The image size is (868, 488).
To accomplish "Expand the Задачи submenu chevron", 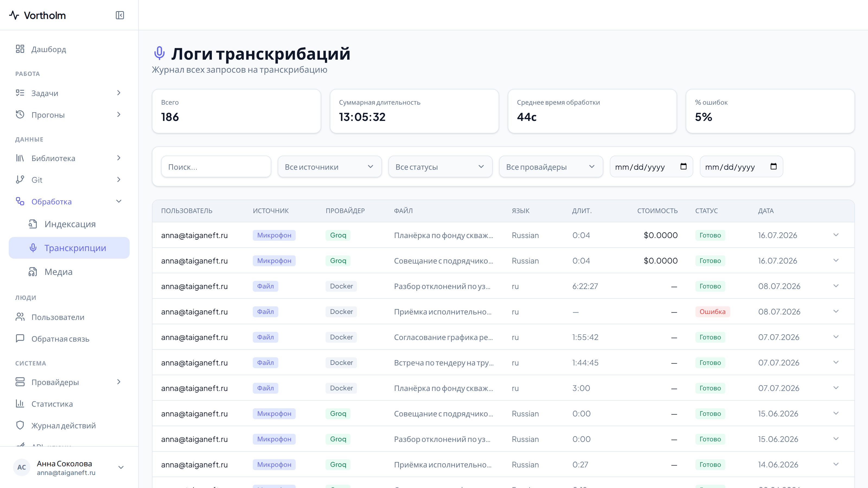I will 119,93.
